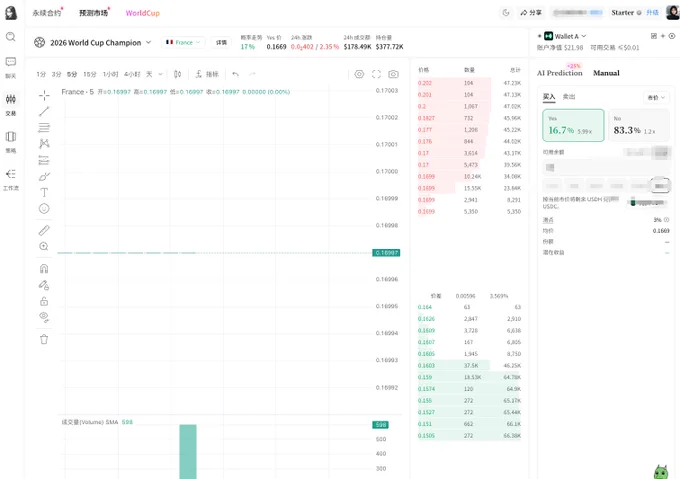Viewport: 680px width, 479px height.
Task: Open the strategy book icon in sidebar
Action: [x=10, y=137]
